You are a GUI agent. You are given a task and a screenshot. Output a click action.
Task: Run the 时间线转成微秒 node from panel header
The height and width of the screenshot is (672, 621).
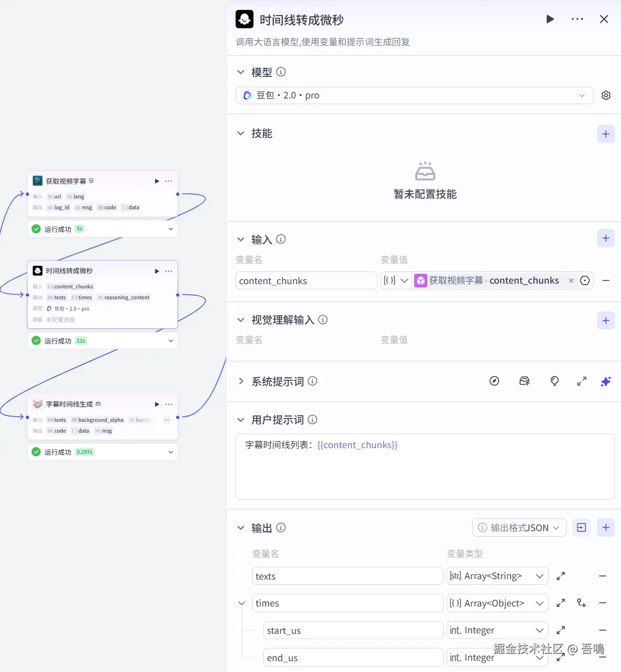550,19
